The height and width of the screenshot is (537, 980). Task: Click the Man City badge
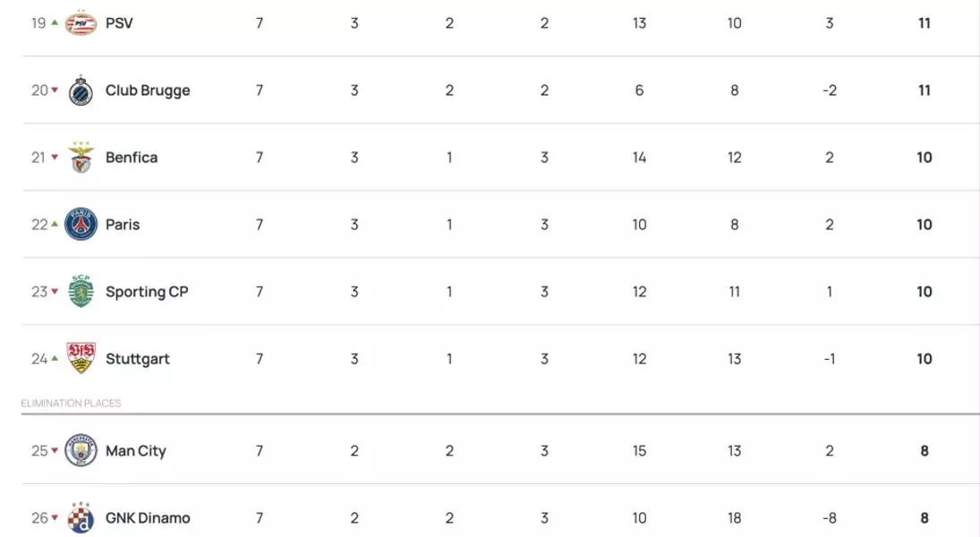[81, 450]
